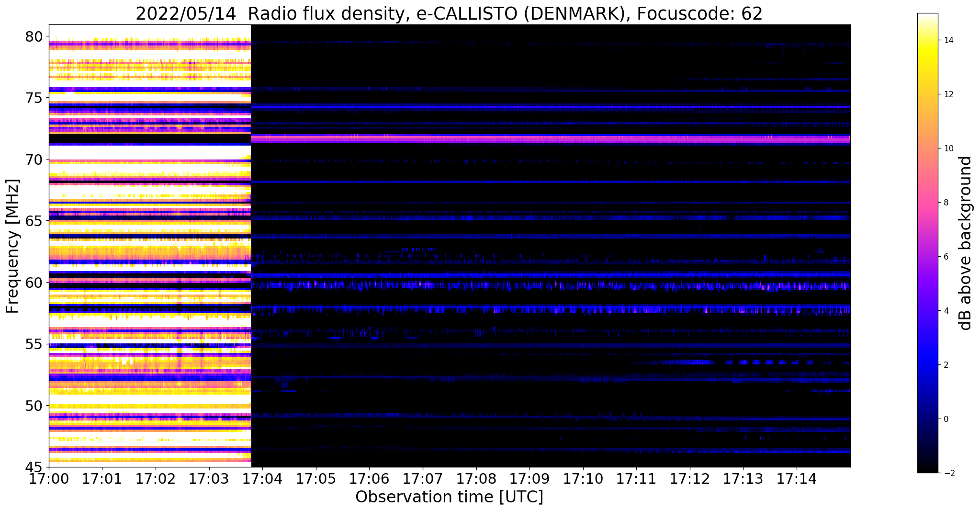Click the colorbar tick value 0

(x=946, y=419)
